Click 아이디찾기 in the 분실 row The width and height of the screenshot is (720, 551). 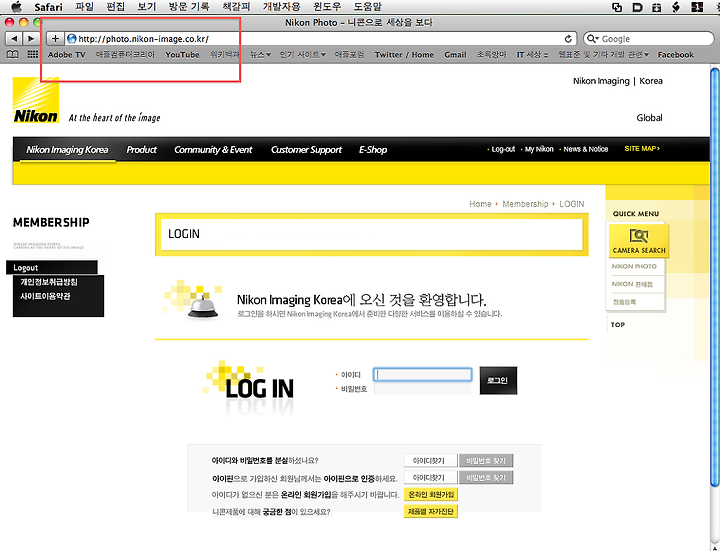click(430, 461)
